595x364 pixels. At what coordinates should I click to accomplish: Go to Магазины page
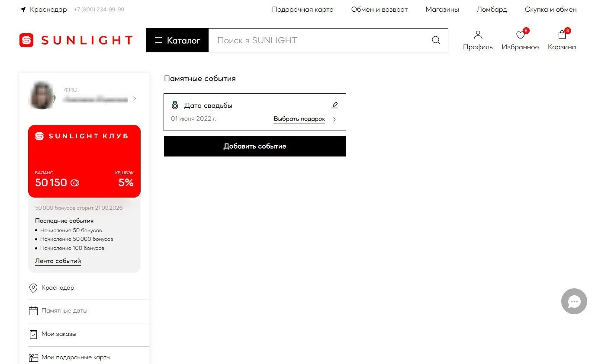pyautogui.click(x=442, y=10)
